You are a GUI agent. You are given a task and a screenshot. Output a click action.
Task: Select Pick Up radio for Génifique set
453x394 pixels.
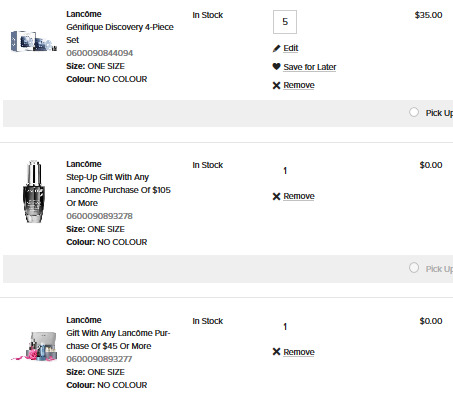[x=414, y=112]
